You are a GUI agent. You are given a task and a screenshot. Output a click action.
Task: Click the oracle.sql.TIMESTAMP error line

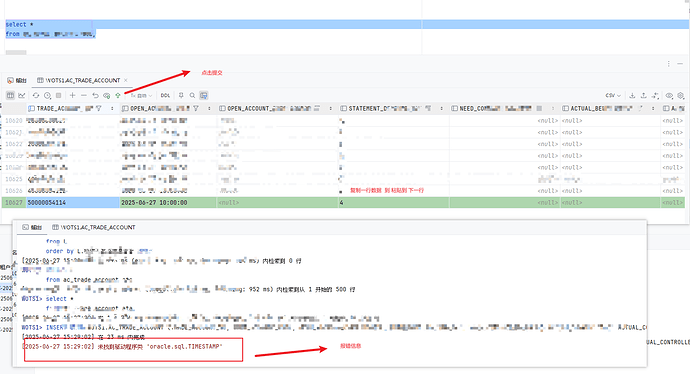tap(122, 347)
